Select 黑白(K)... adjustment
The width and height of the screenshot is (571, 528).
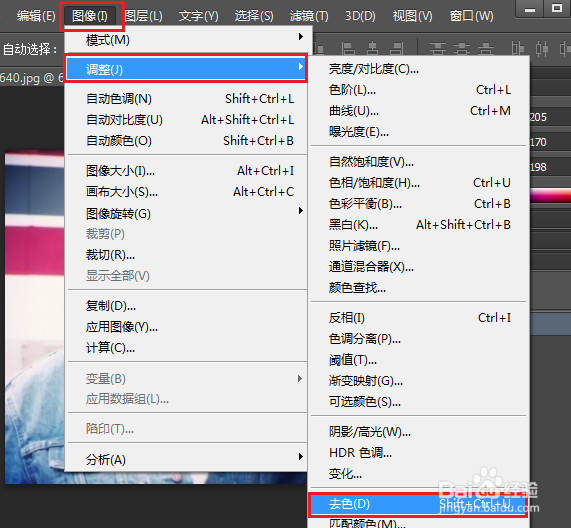click(418, 225)
